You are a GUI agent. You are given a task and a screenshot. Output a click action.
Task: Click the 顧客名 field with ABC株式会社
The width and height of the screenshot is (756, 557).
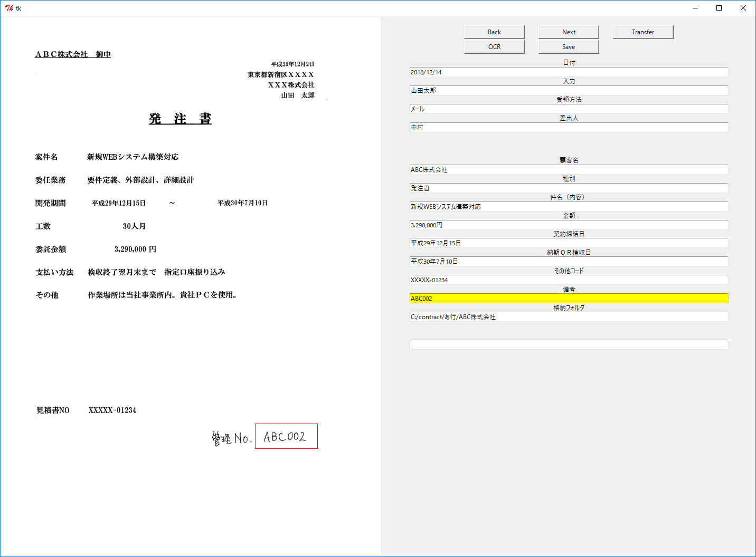[x=569, y=170]
